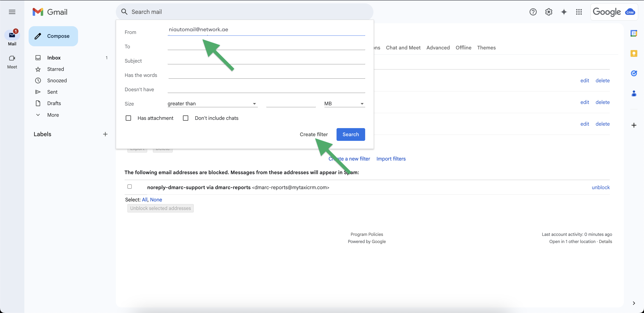Image resolution: width=644 pixels, height=313 pixels.
Task: Select the blocked dmarc-reports address checkbox
Action: (x=129, y=186)
